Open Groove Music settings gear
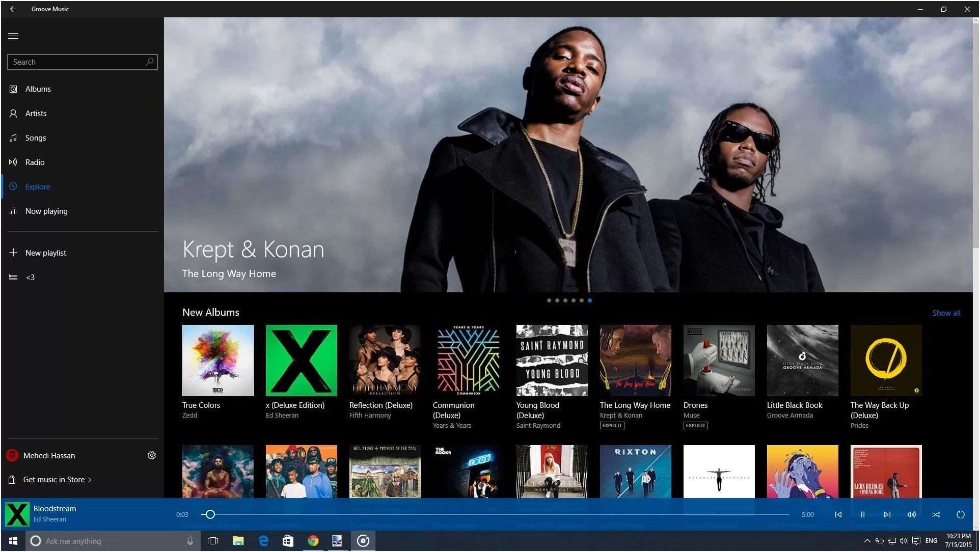The height and width of the screenshot is (552, 980). point(151,455)
